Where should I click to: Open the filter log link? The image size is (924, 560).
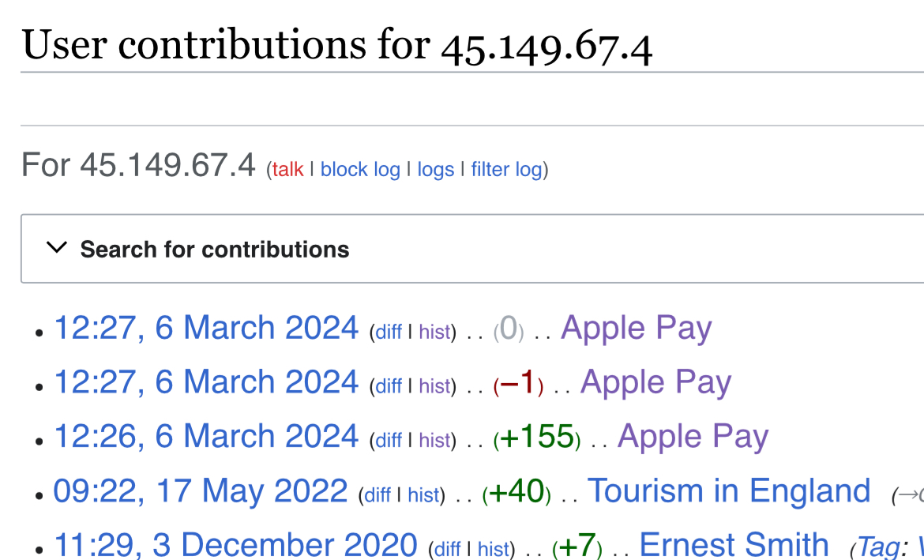[x=506, y=170]
